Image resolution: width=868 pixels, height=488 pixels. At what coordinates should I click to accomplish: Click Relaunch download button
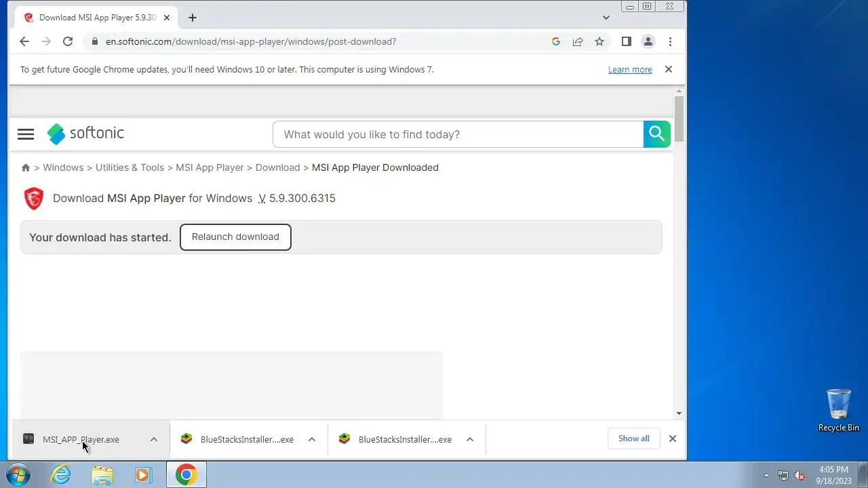235,237
